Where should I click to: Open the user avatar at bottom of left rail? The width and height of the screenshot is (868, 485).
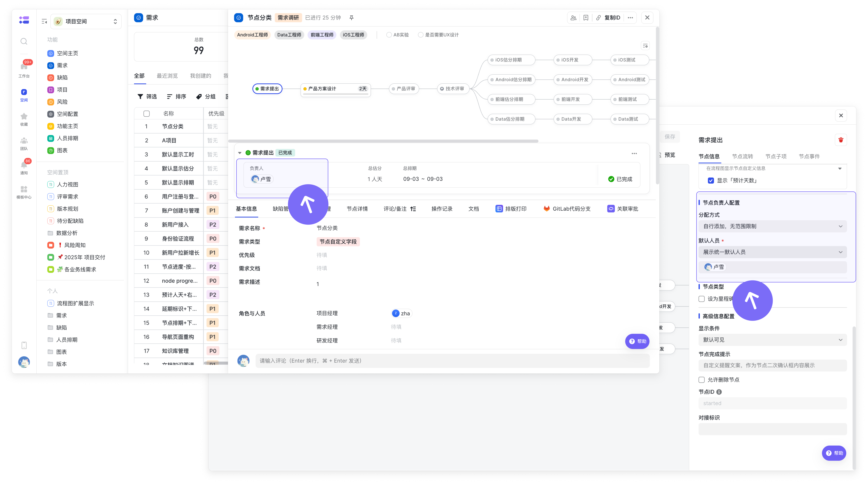tap(24, 362)
